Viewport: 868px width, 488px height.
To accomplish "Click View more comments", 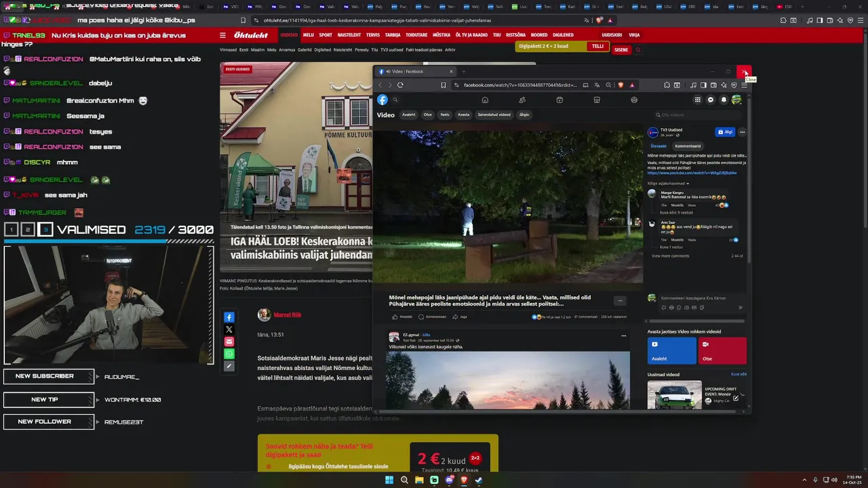I will point(671,256).
